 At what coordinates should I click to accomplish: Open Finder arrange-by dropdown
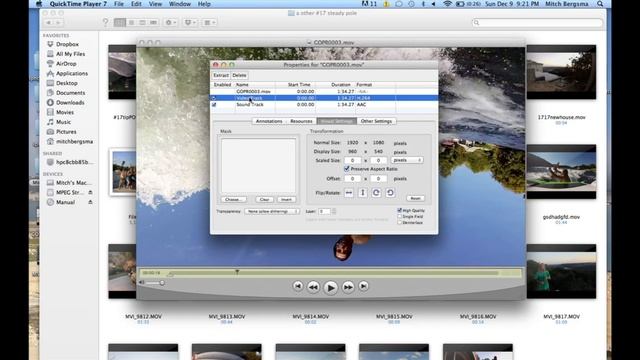click(210, 22)
